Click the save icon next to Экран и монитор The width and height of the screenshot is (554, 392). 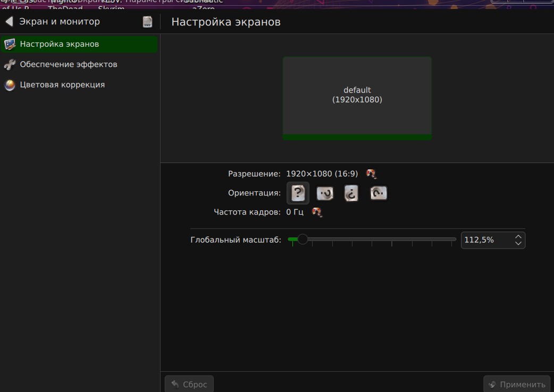(x=147, y=22)
